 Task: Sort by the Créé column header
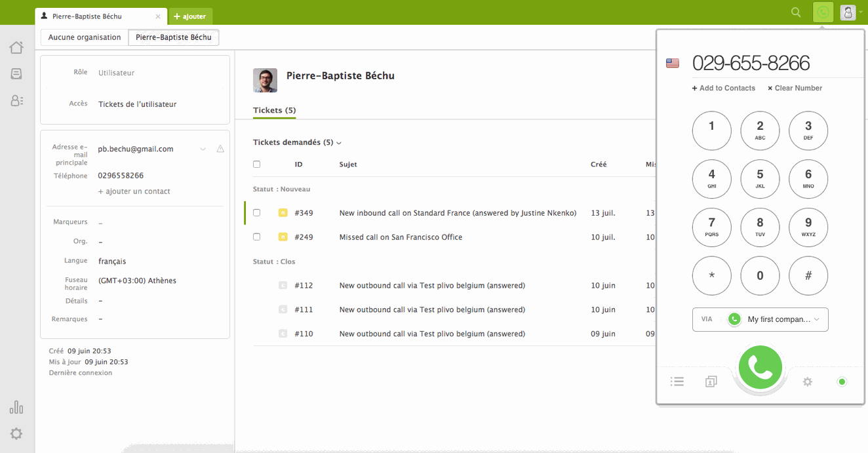(x=599, y=165)
